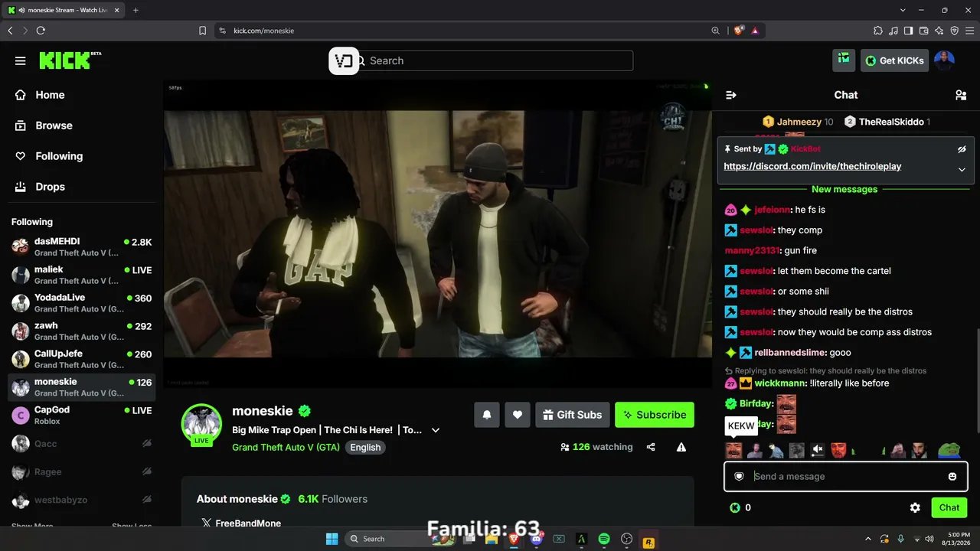The image size is (980, 551).
Task: Turn on notifications with the bell button
Action: [x=487, y=415]
